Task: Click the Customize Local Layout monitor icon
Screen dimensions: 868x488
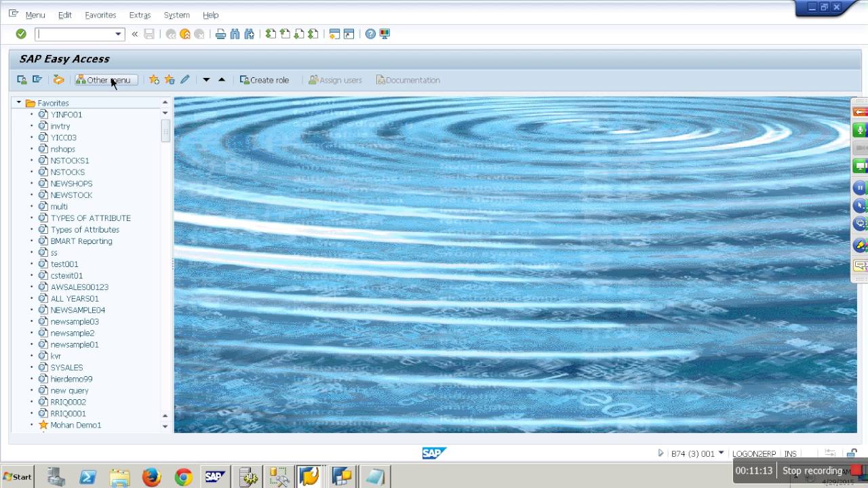Action: pos(384,34)
